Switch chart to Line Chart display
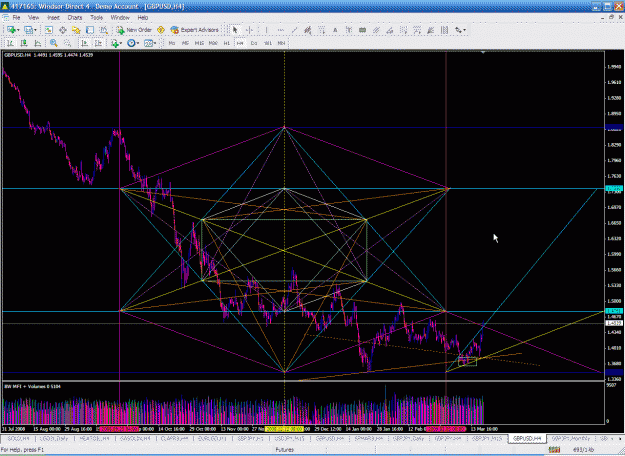625x456 pixels. point(37,43)
